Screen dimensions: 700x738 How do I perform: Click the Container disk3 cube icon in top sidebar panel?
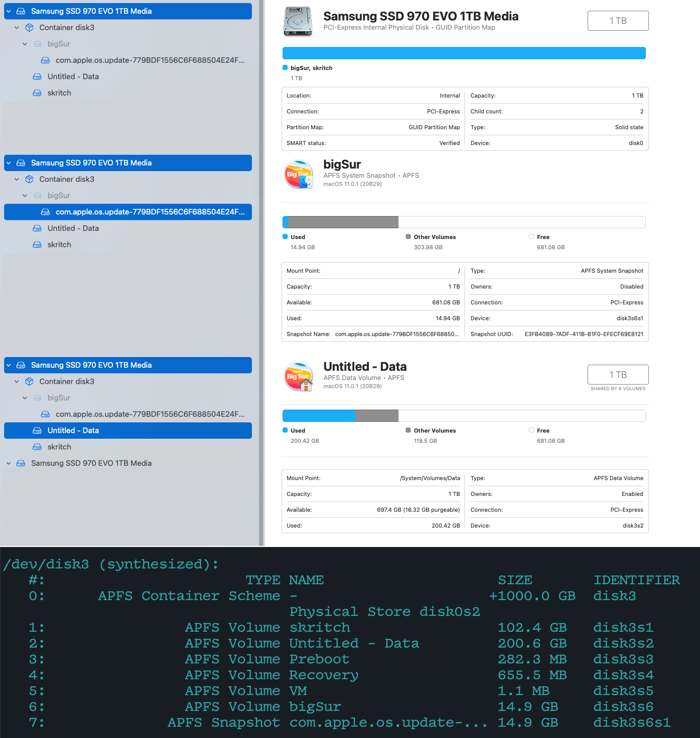click(29, 28)
